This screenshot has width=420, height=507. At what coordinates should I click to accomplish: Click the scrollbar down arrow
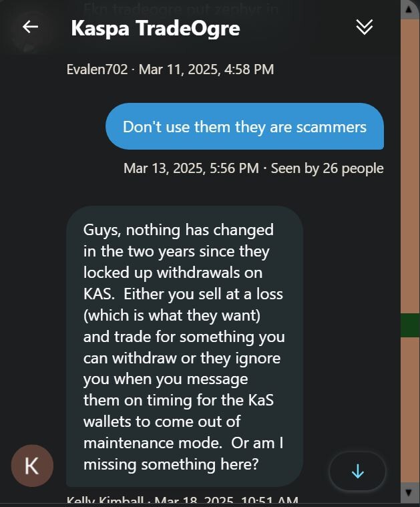409,492
